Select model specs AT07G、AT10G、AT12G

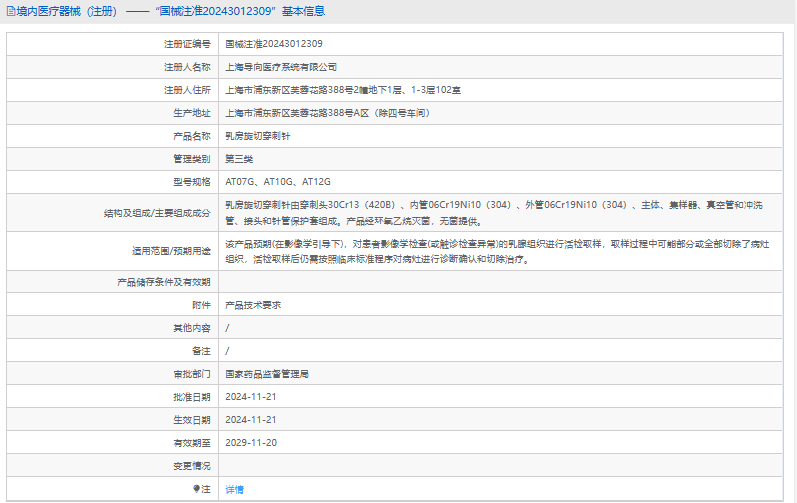[x=278, y=182]
